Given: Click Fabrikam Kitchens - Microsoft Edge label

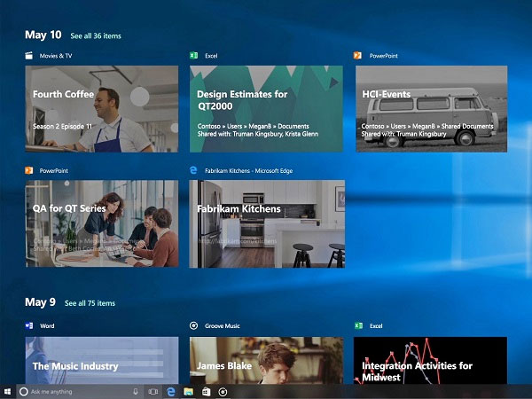Looking at the screenshot, I should tap(248, 170).
